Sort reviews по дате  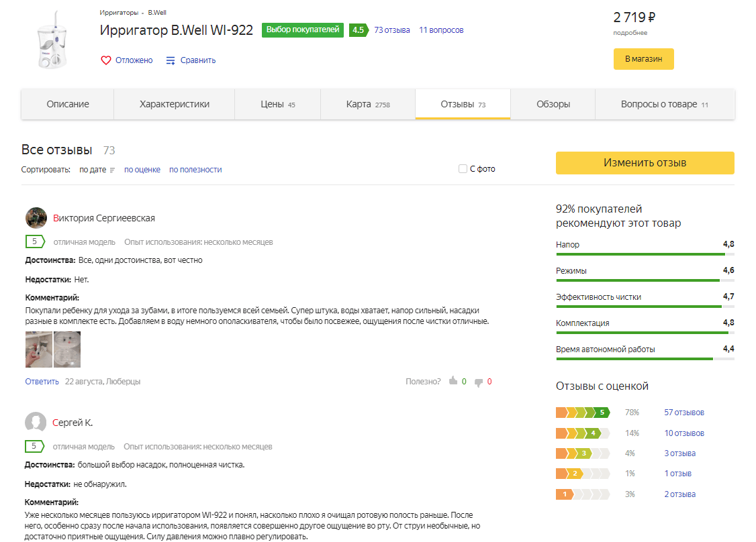(93, 170)
